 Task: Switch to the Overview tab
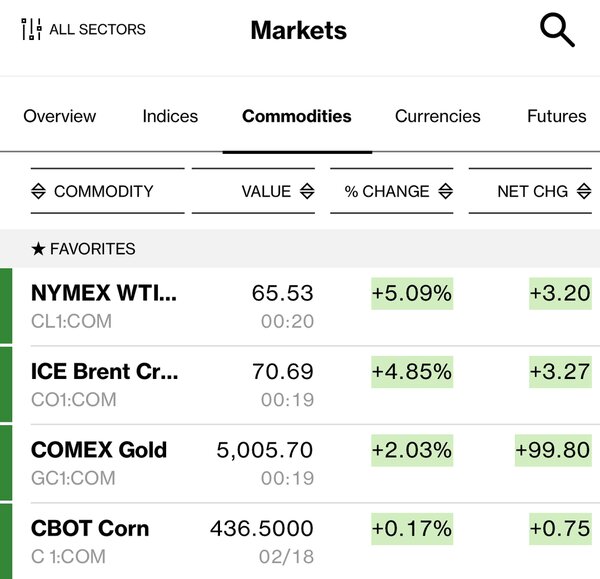[60, 116]
